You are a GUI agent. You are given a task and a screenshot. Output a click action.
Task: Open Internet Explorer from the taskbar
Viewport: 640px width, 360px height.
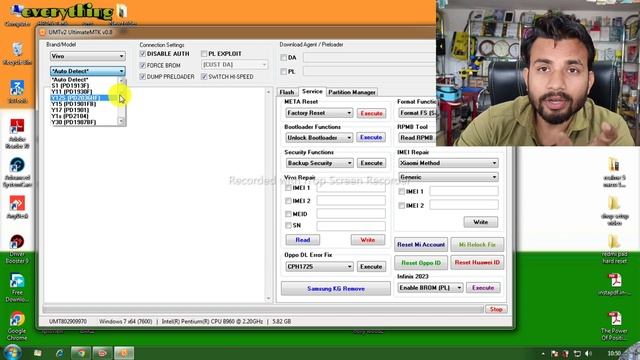[60, 353]
